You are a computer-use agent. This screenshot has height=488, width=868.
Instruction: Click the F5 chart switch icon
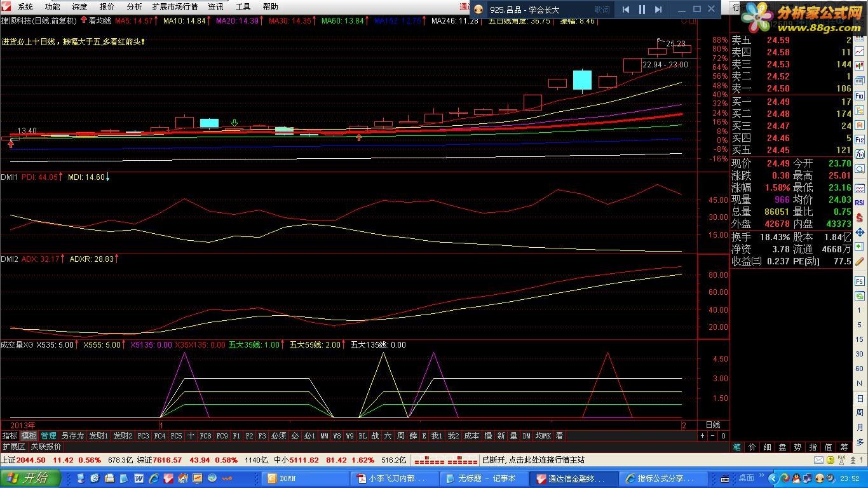(x=860, y=280)
